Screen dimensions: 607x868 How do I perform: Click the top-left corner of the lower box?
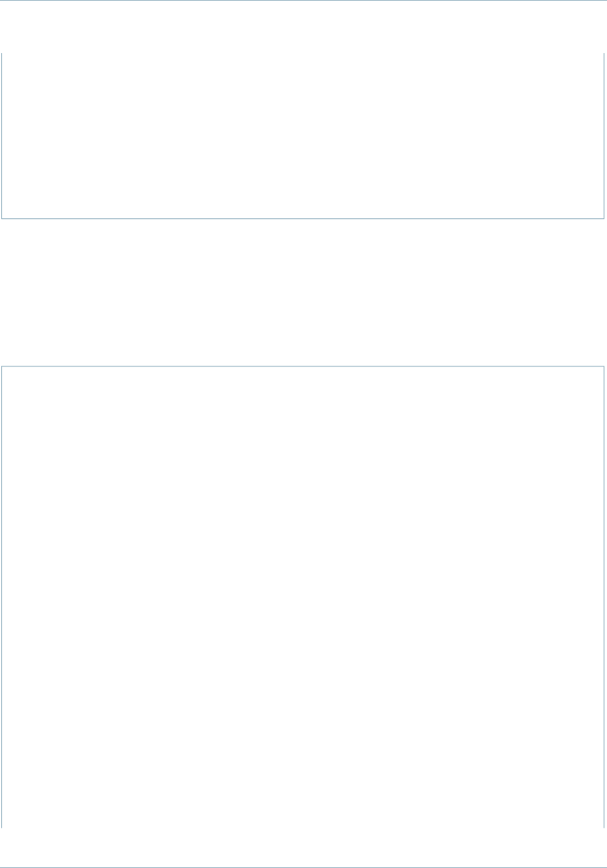click(2, 367)
